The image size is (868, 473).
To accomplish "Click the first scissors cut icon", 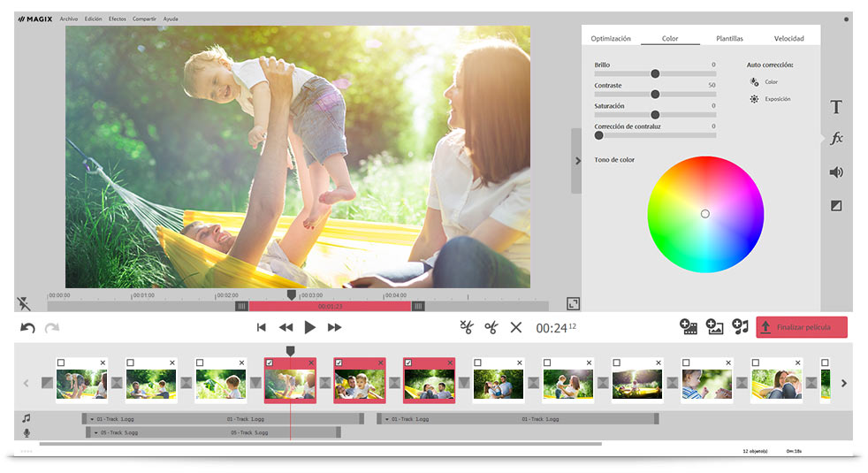I will 467,327.
